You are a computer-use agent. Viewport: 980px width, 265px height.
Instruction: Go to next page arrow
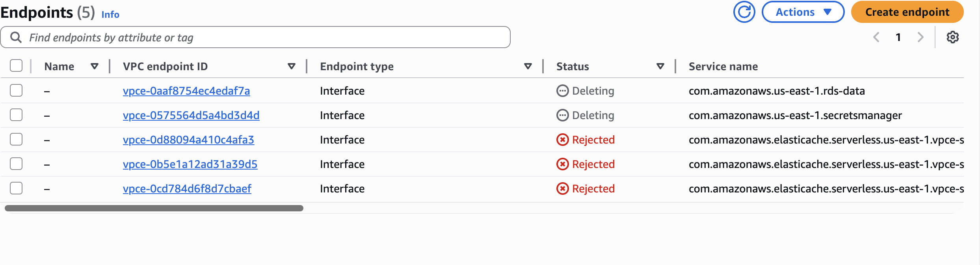[920, 37]
